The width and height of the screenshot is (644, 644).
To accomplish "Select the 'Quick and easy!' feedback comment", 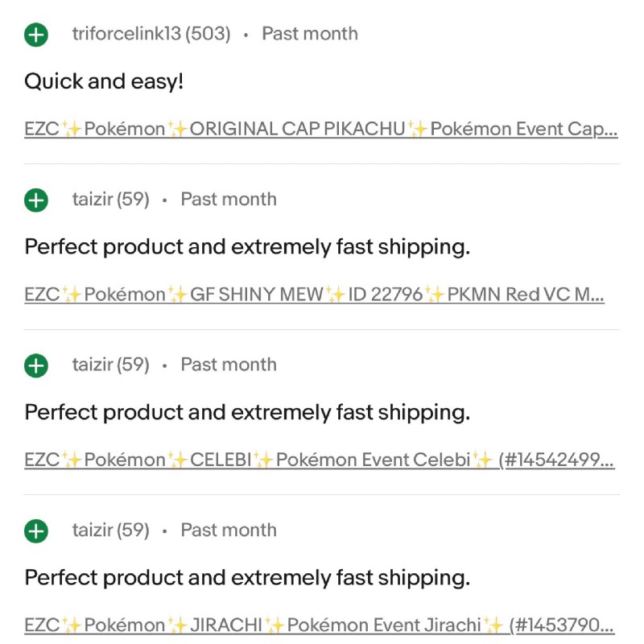I will click(105, 81).
